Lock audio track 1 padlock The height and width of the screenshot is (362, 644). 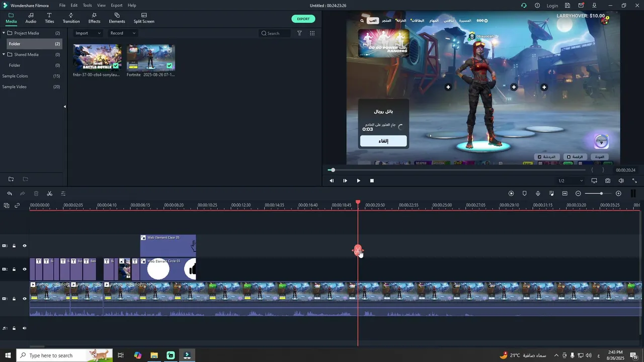click(14, 328)
